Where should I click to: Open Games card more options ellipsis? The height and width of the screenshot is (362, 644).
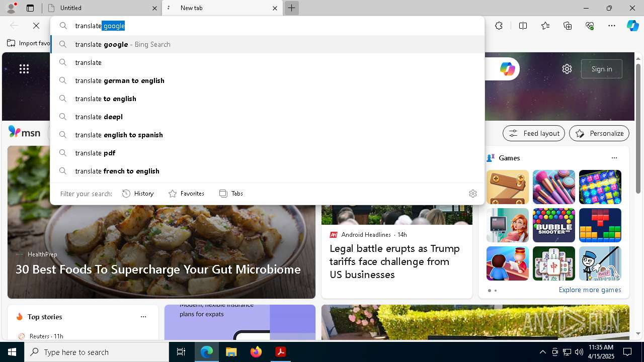614,158
